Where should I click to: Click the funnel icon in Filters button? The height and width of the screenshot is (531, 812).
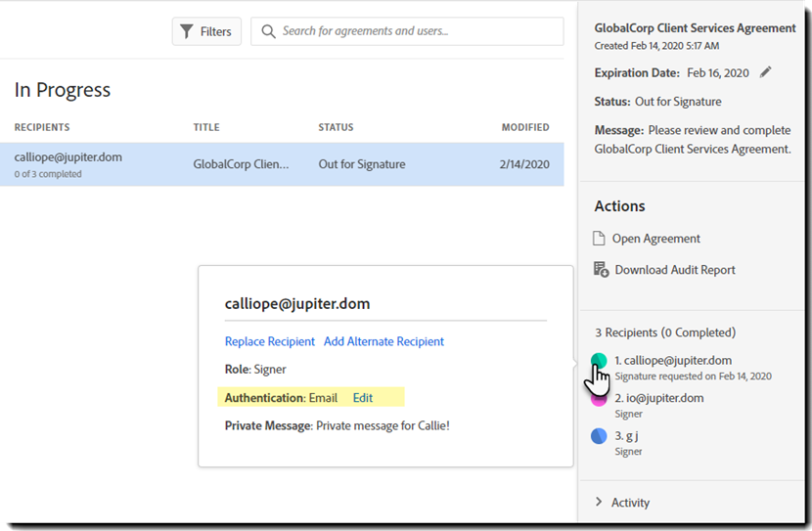186,31
